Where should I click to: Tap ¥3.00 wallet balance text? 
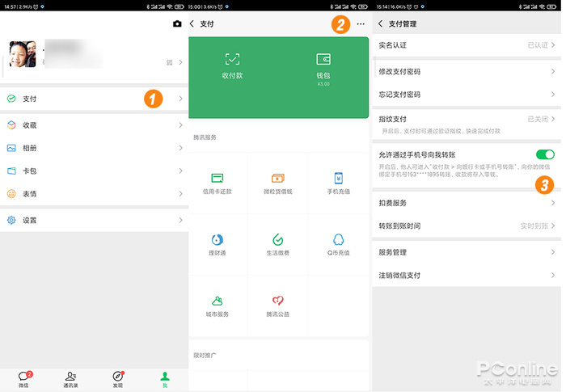(323, 84)
